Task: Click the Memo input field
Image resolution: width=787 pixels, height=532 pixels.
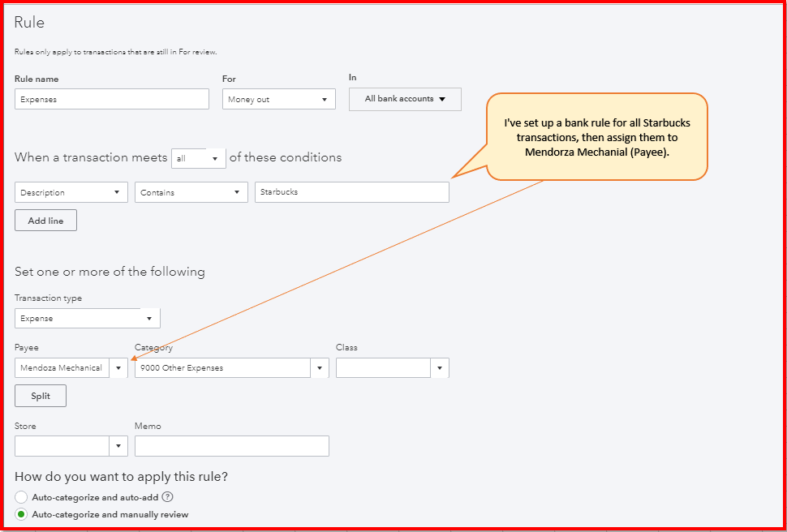Action: coord(231,446)
